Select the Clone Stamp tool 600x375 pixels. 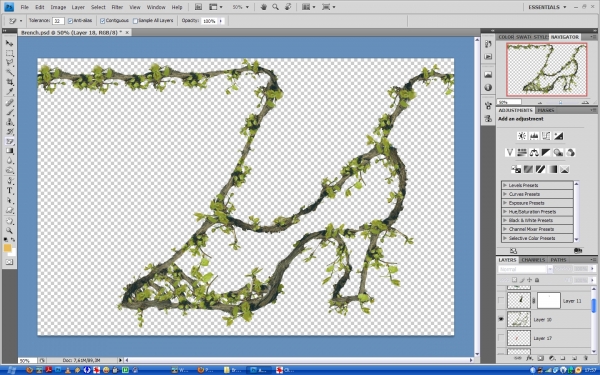[x=10, y=122]
